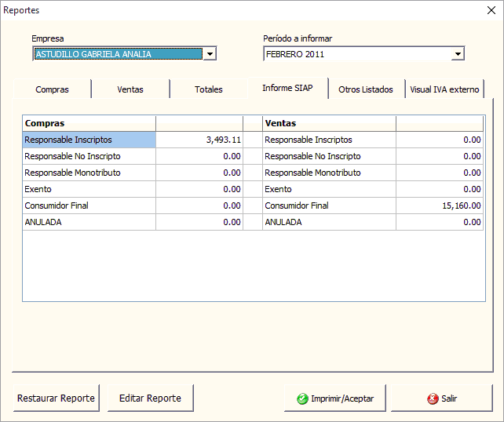Screen dimensions: 504x422
Task: Switch to the Compras tab
Action: point(52,89)
